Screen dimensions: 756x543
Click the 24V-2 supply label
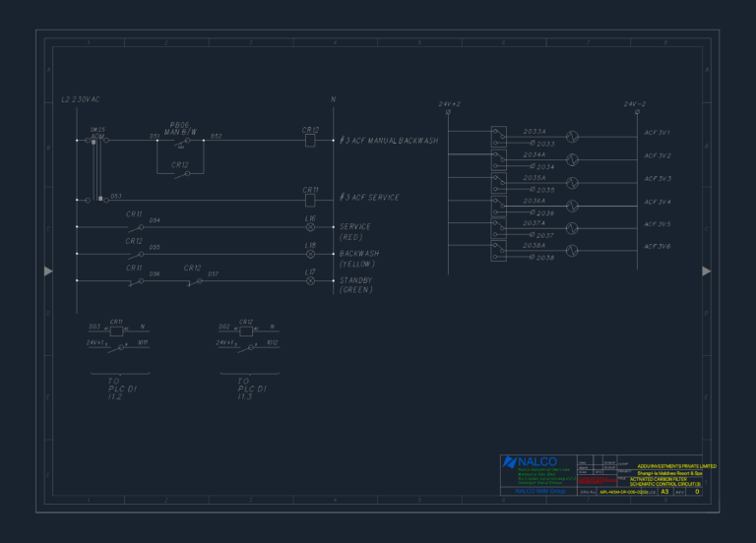click(635, 104)
